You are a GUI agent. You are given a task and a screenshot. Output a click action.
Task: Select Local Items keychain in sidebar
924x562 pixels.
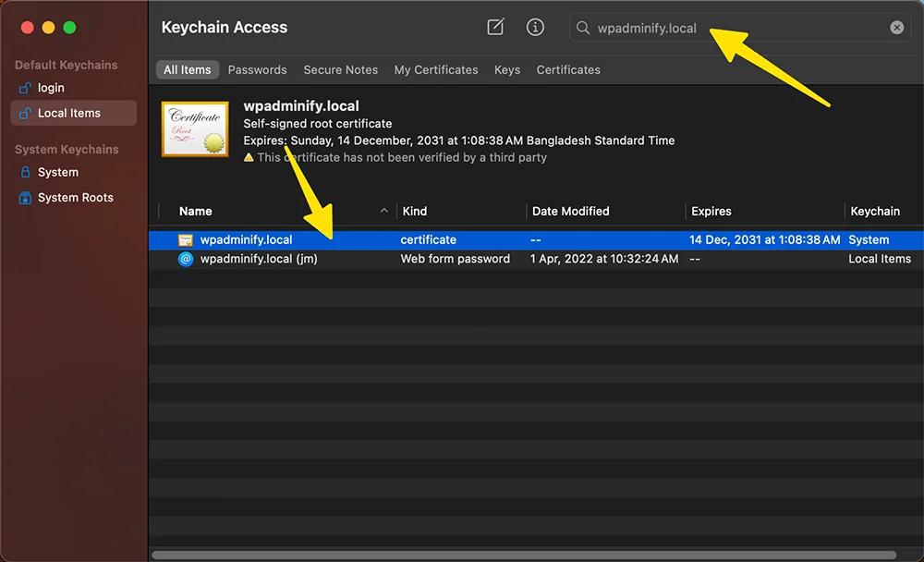click(68, 113)
